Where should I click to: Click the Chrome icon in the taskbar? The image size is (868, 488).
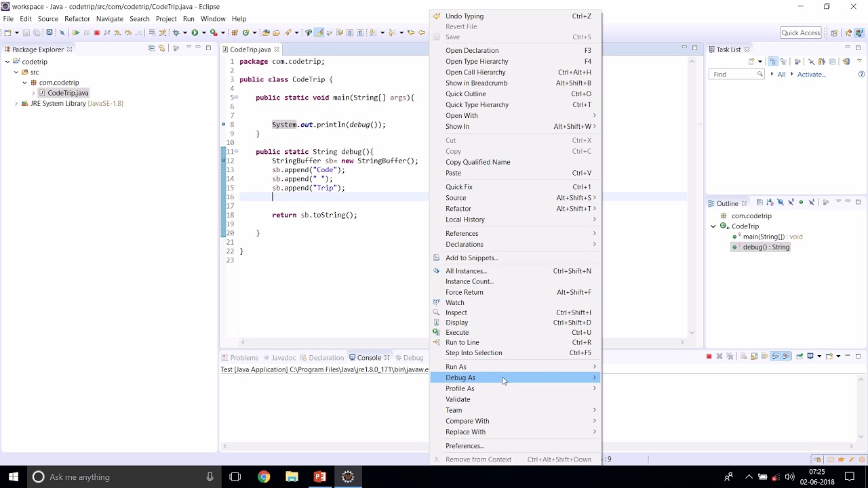[x=264, y=476]
